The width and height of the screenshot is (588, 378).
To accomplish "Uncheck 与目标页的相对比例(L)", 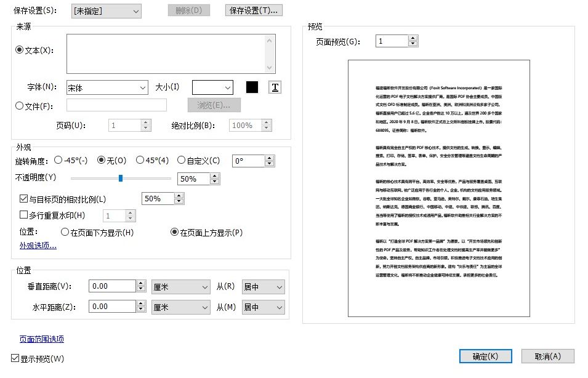I will [x=23, y=199].
